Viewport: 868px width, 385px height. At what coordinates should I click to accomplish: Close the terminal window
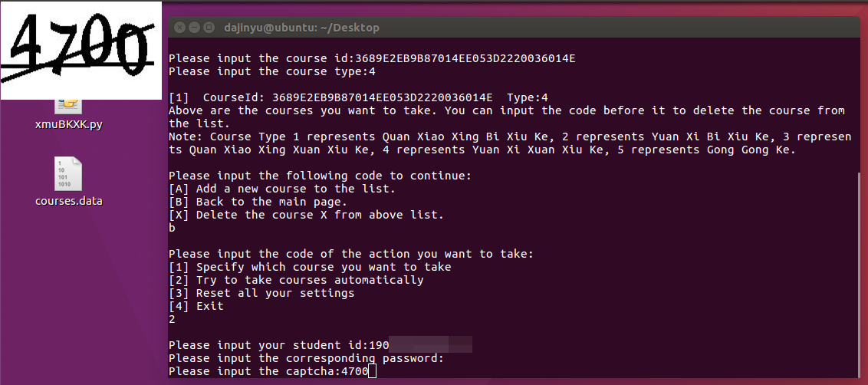click(x=179, y=28)
